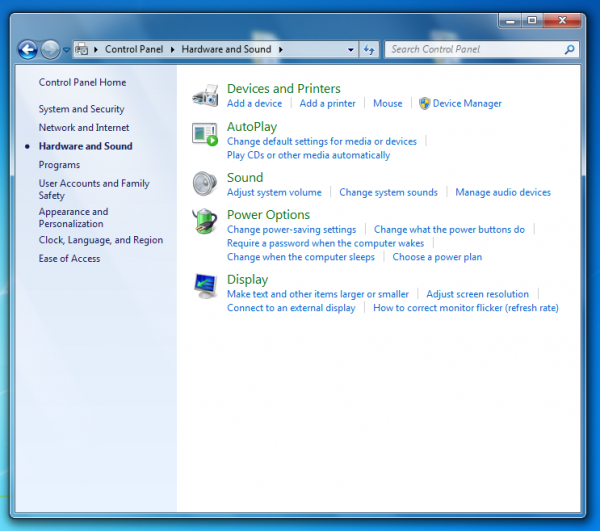The width and height of the screenshot is (600, 531).
Task: Click Require a password when computer wakes
Action: coord(326,243)
